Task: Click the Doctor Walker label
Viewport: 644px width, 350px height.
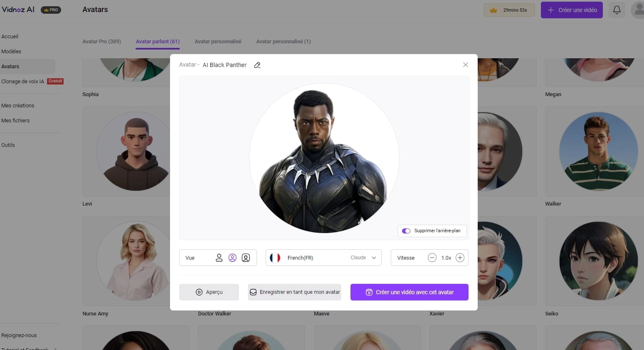Action: 215,314
